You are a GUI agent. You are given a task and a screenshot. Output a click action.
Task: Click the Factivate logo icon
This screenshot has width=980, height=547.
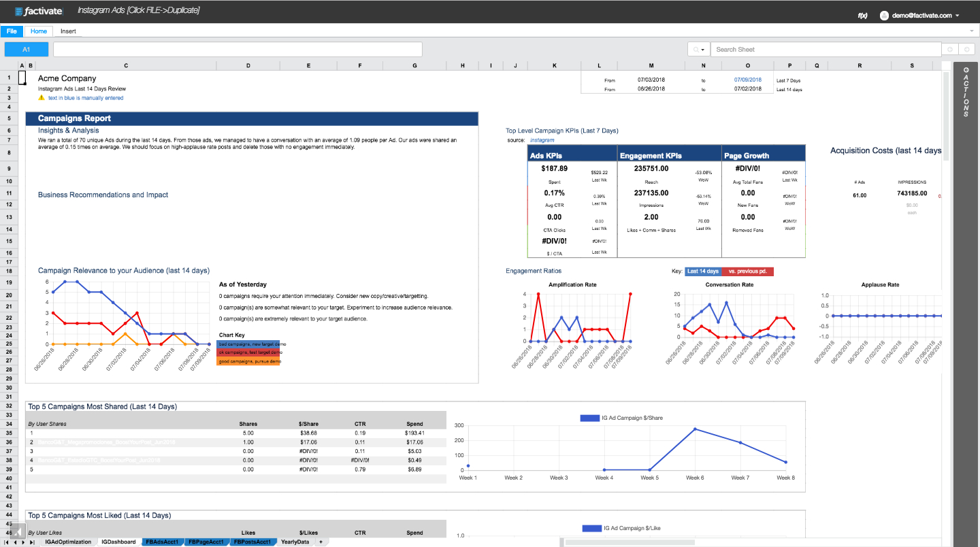(18, 12)
